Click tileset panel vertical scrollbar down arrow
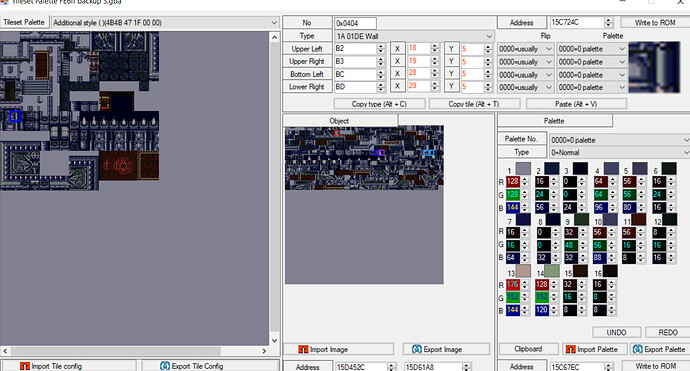 tap(275, 340)
